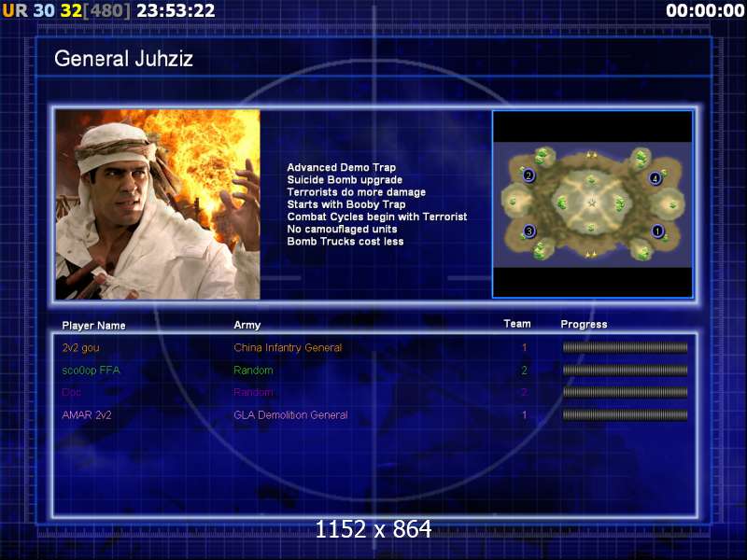
Task: Click the Army column header
Action: pos(247,325)
